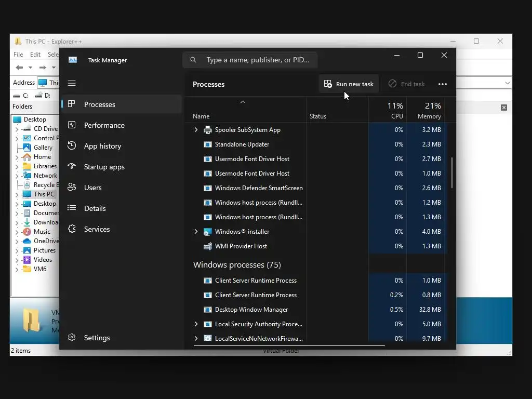Open the Edit menu in Explorer++
Image resolution: width=532 pixels, height=399 pixels.
[x=35, y=54]
